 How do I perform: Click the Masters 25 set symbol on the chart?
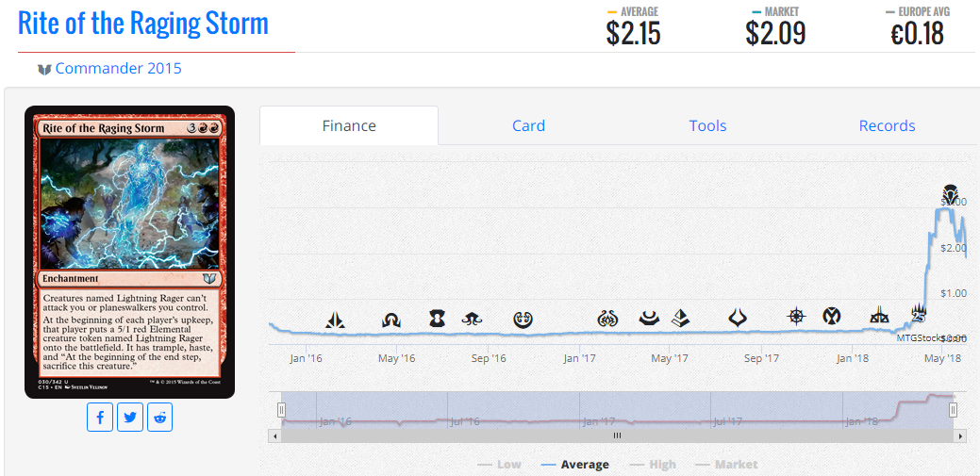click(918, 313)
